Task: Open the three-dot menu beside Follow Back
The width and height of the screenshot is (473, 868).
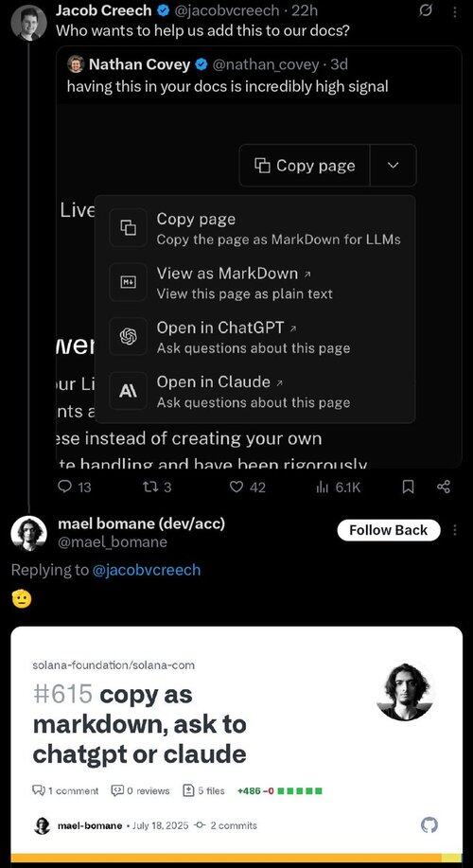Action: click(455, 530)
